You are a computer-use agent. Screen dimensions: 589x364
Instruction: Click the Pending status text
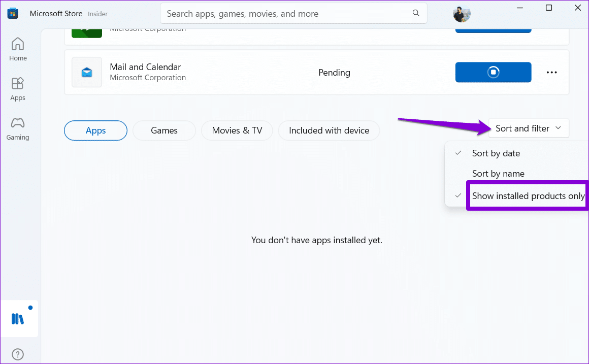pos(334,73)
